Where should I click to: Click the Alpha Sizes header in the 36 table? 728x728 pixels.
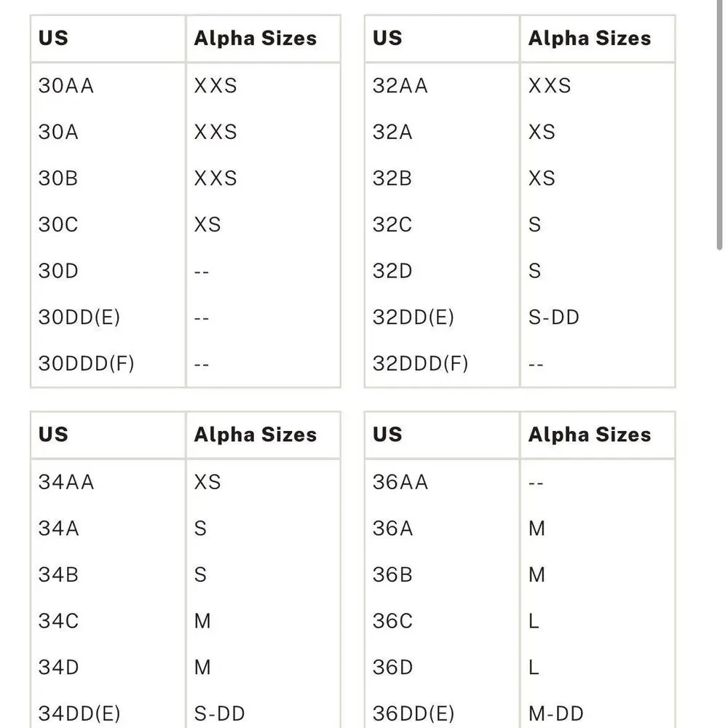590,435
